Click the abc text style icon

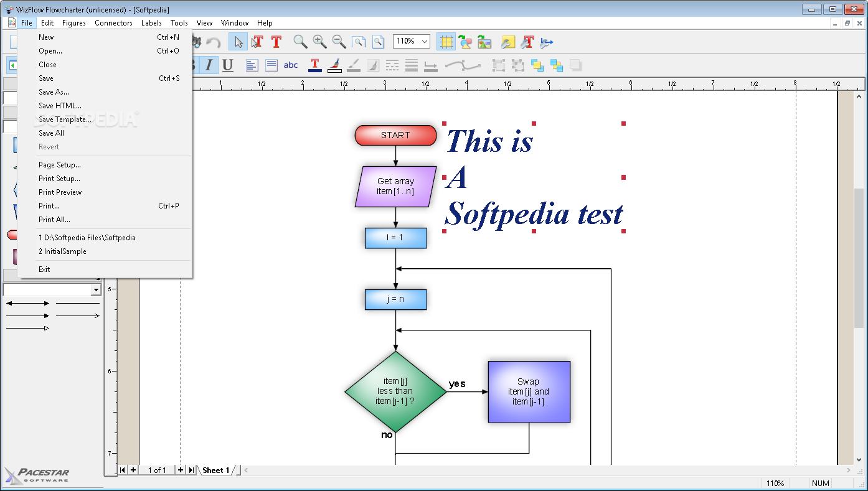[x=291, y=65]
